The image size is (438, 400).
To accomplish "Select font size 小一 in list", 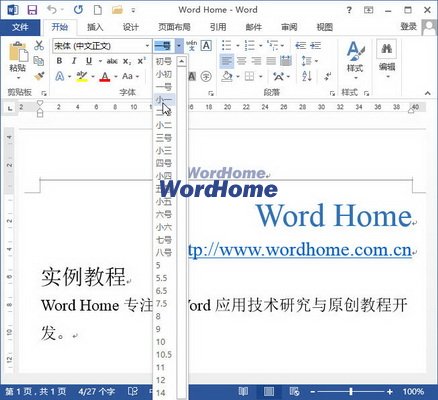I will (x=164, y=100).
